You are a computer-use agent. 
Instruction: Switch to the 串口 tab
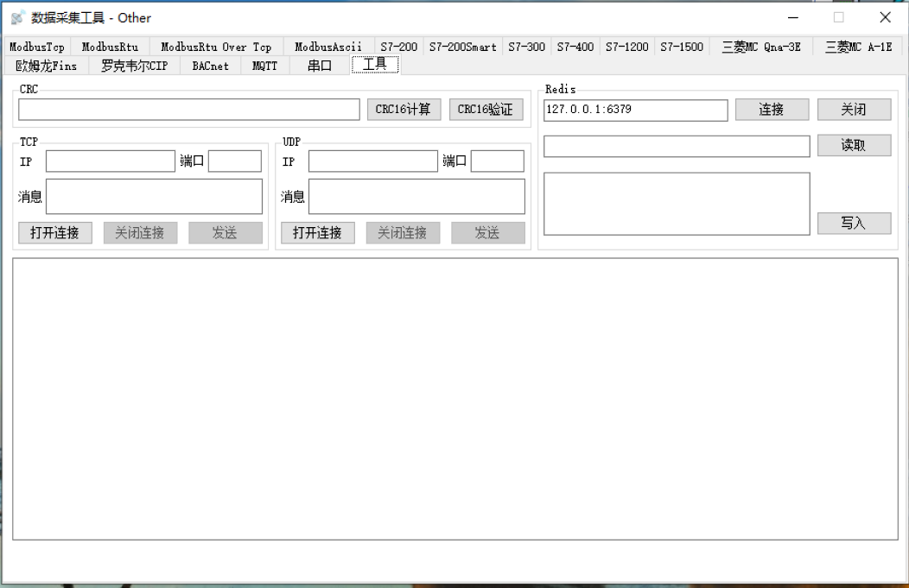point(320,66)
